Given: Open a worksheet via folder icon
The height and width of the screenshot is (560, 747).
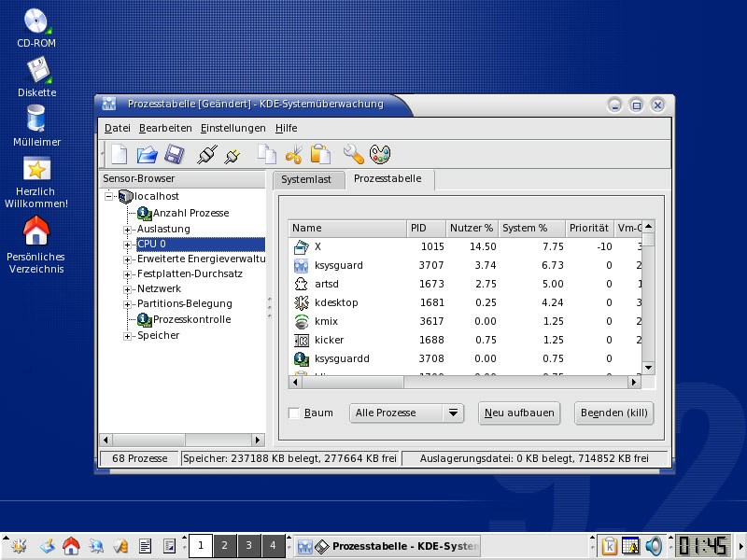Looking at the screenshot, I should (x=147, y=154).
